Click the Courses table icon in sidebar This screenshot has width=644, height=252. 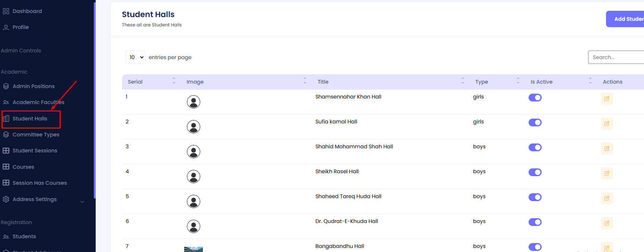click(x=6, y=167)
